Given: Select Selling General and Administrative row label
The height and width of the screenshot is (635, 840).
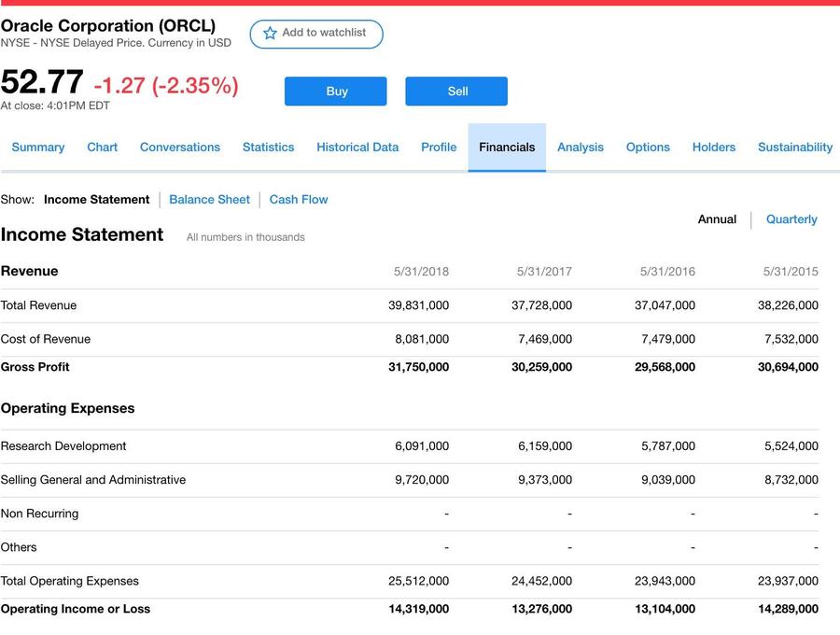Looking at the screenshot, I should click(93, 480).
